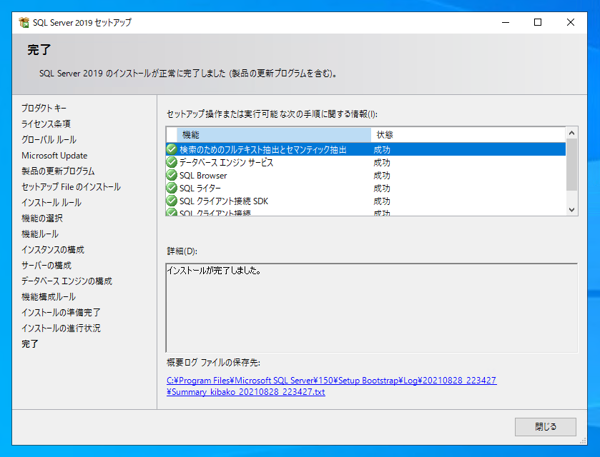Click the インスタンスの構成 step in sidebar

[52, 250]
